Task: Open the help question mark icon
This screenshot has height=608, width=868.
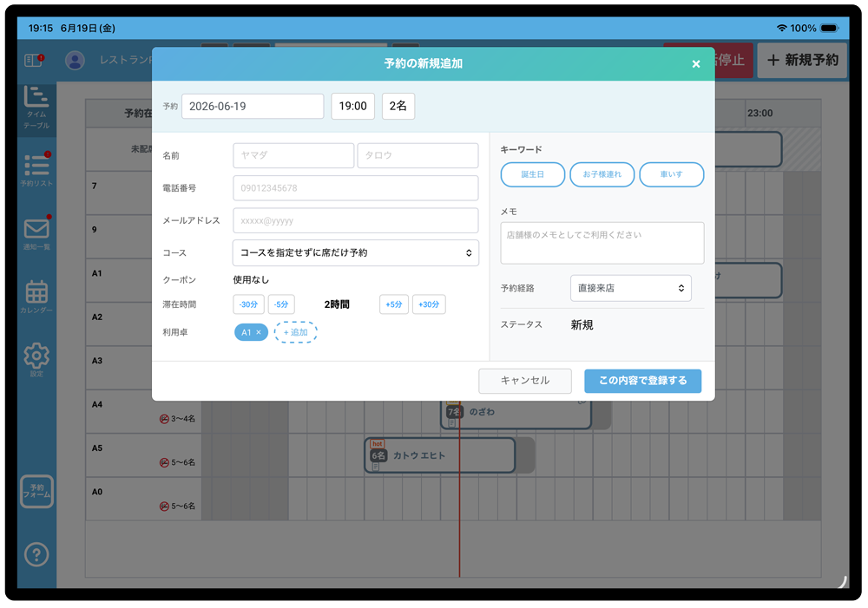Action: pyautogui.click(x=36, y=554)
